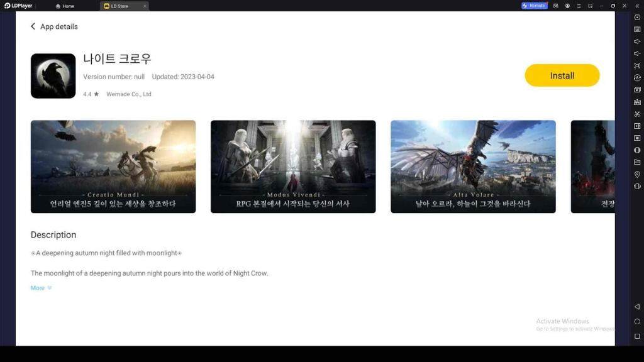Click the mini-window mode icon in title bar
This screenshot has width=644, height=362.
click(590, 6)
